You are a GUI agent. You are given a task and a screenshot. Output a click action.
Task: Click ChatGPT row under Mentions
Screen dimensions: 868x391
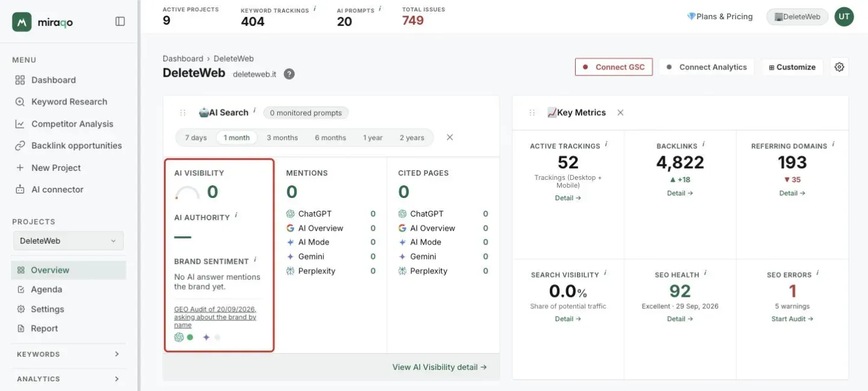coord(331,214)
